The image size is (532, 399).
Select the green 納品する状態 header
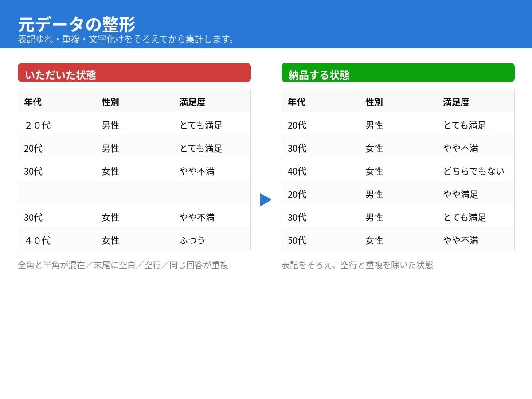[398, 72]
